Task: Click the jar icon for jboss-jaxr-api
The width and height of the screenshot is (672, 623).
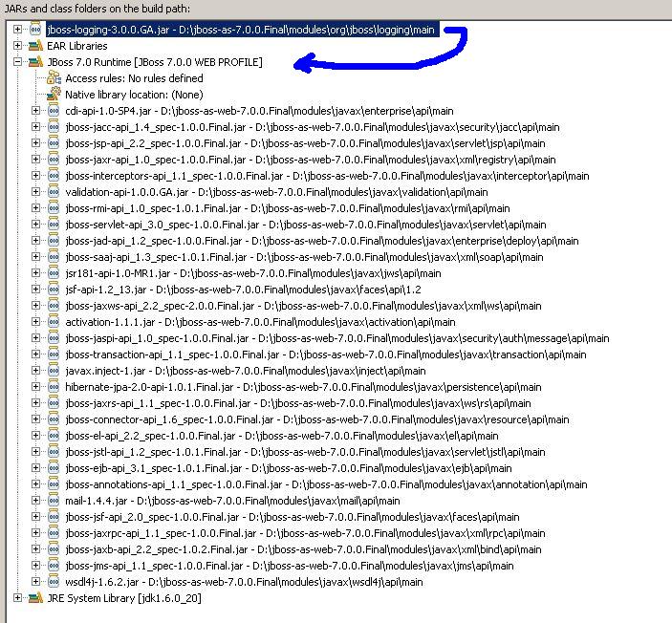Action: coord(54,160)
